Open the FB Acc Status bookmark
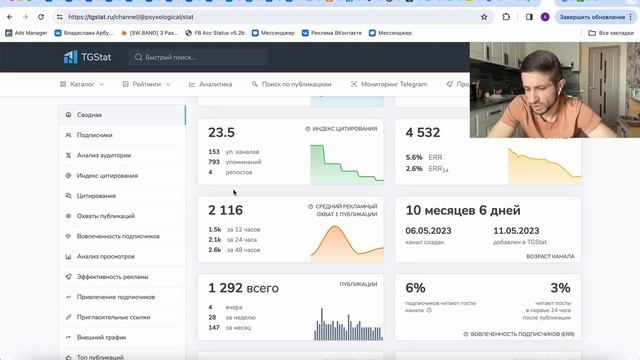The height and width of the screenshot is (360, 640). click(215, 33)
